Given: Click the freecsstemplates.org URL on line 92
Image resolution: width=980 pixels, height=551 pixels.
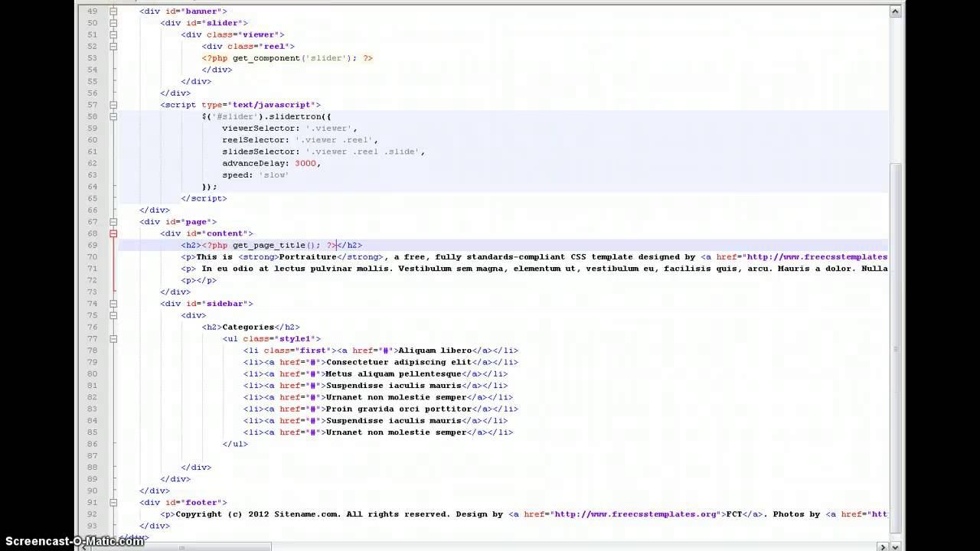Looking at the screenshot, I should pos(635,514).
